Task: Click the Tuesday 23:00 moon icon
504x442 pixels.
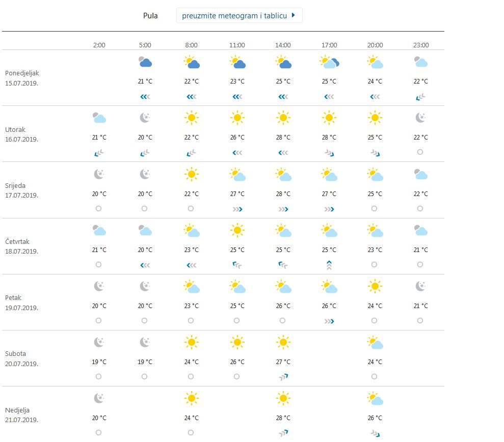Action: point(420,118)
